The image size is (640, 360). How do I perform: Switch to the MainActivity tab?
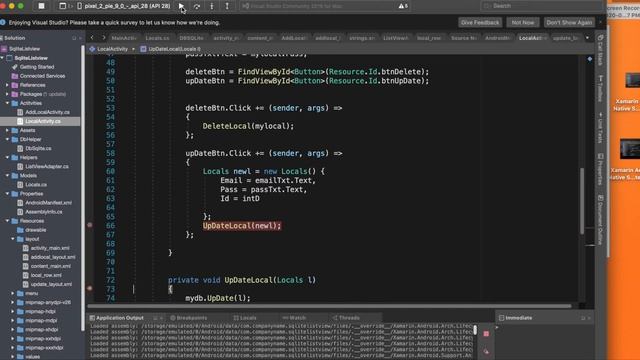pyautogui.click(x=124, y=38)
